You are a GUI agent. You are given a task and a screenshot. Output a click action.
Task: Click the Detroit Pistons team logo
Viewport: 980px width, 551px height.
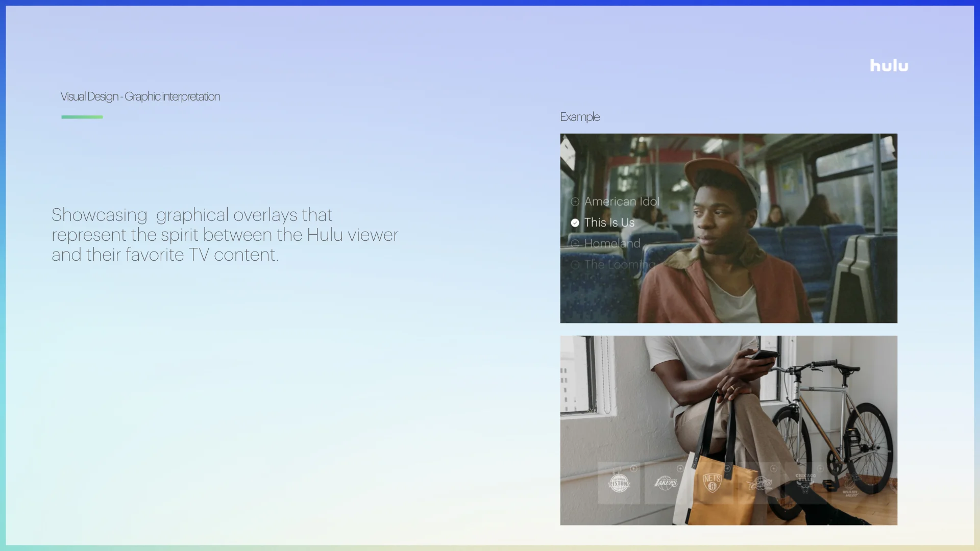point(619,483)
